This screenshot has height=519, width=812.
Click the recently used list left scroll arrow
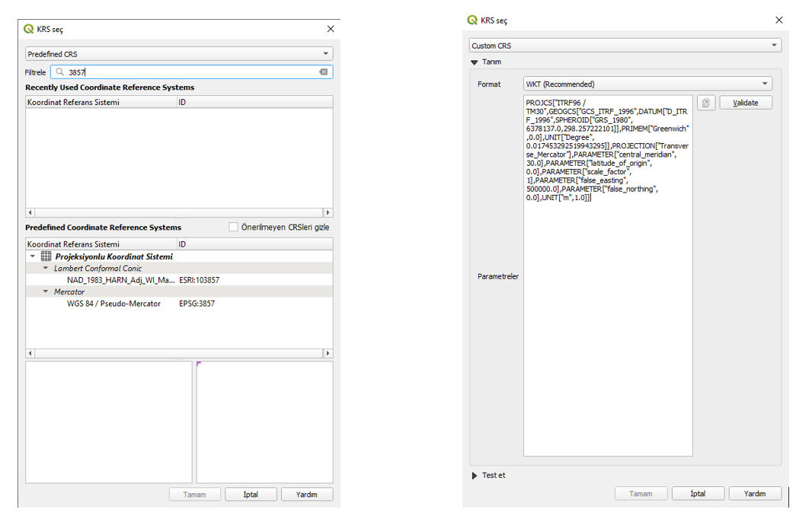coord(30,212)
